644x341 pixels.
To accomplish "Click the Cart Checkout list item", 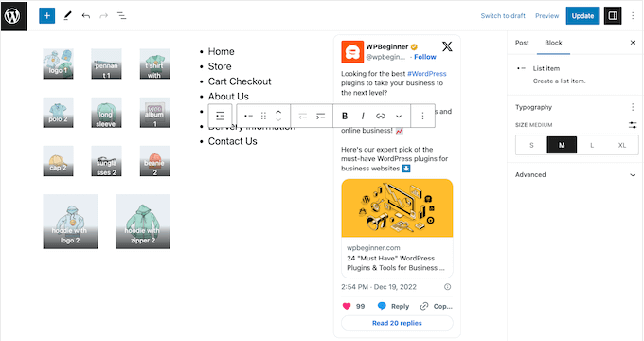I will coord(240,81).
